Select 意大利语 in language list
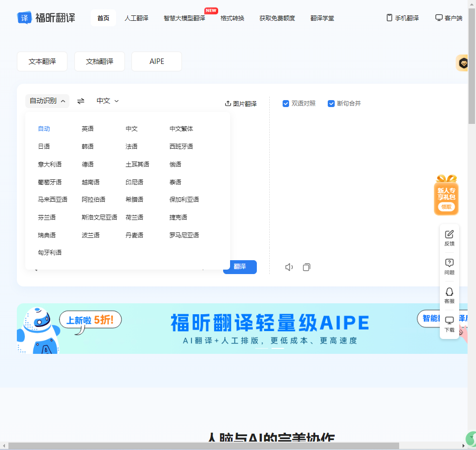The height and width of the screenshot is (450, 476). coord(50,165)
